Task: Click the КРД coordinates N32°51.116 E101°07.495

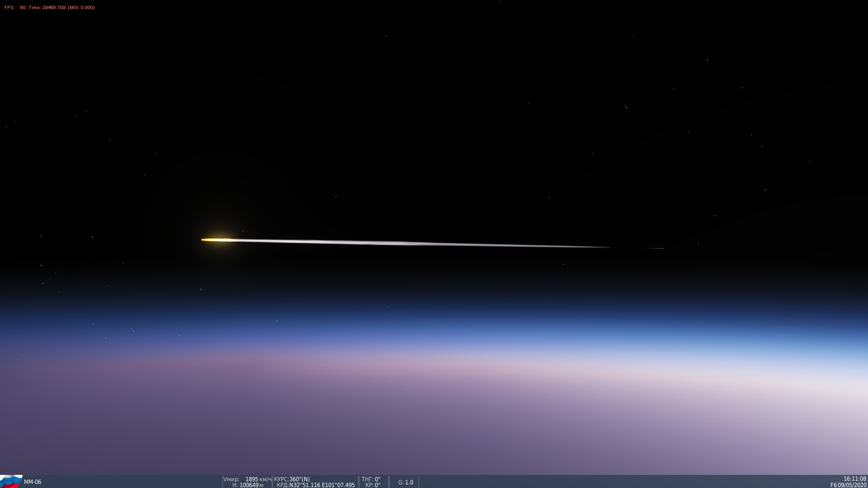Action: [316, 485]
